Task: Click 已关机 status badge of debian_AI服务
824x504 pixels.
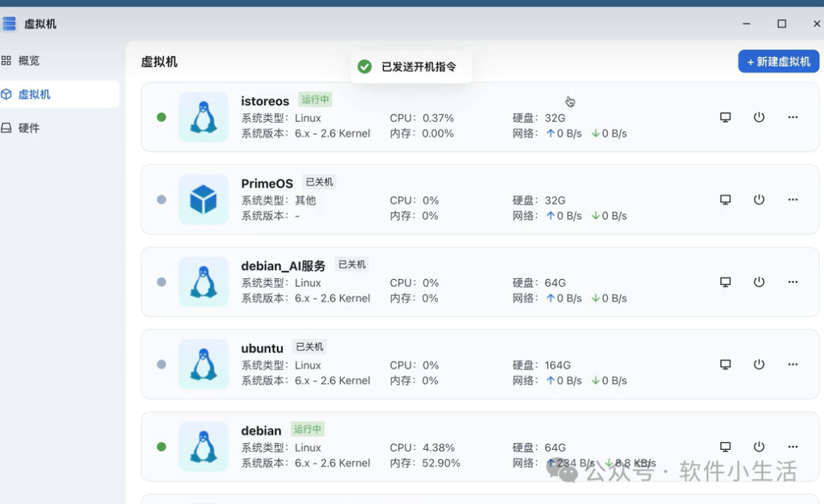Action: coord(352,264)
